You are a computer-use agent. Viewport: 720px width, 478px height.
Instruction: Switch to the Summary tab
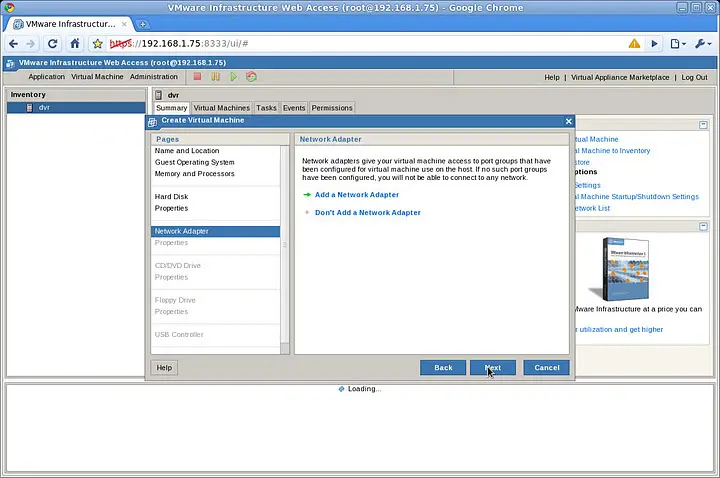[x=171, y=108]
